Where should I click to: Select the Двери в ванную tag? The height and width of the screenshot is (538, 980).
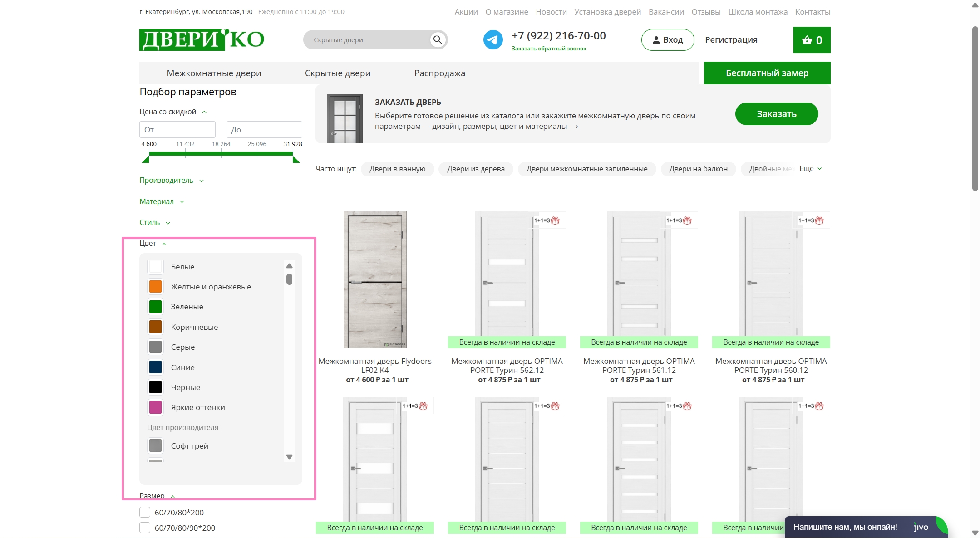click(398, 169)
